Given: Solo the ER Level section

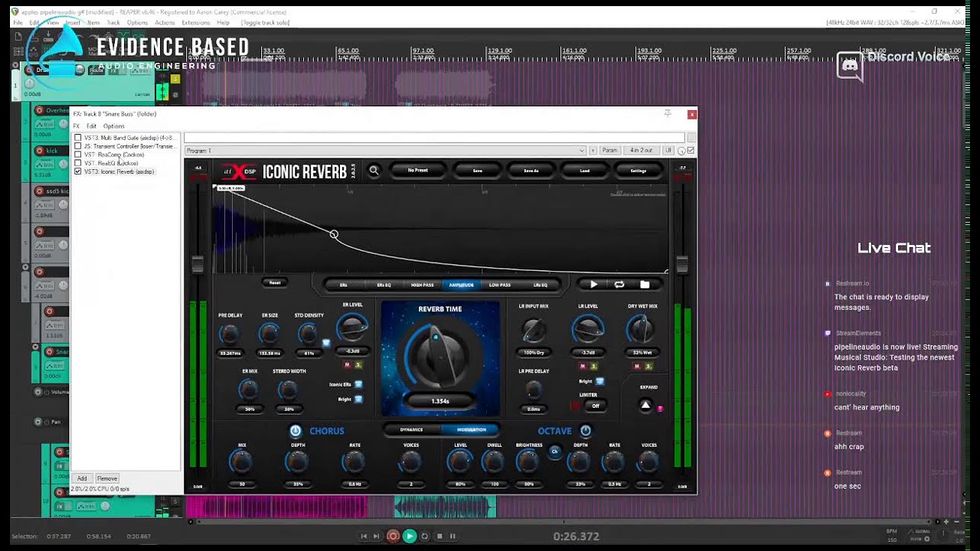Looking at the screenshot, I should (358, 365).
